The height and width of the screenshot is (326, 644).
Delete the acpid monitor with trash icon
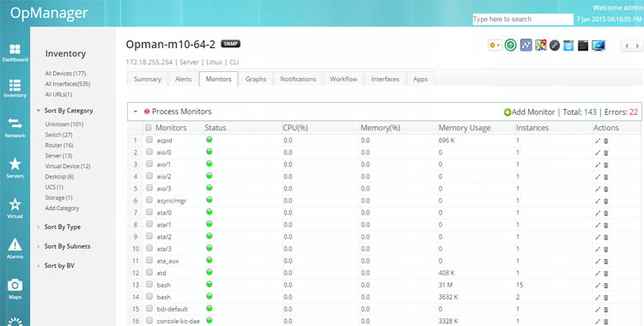(606, 141)
